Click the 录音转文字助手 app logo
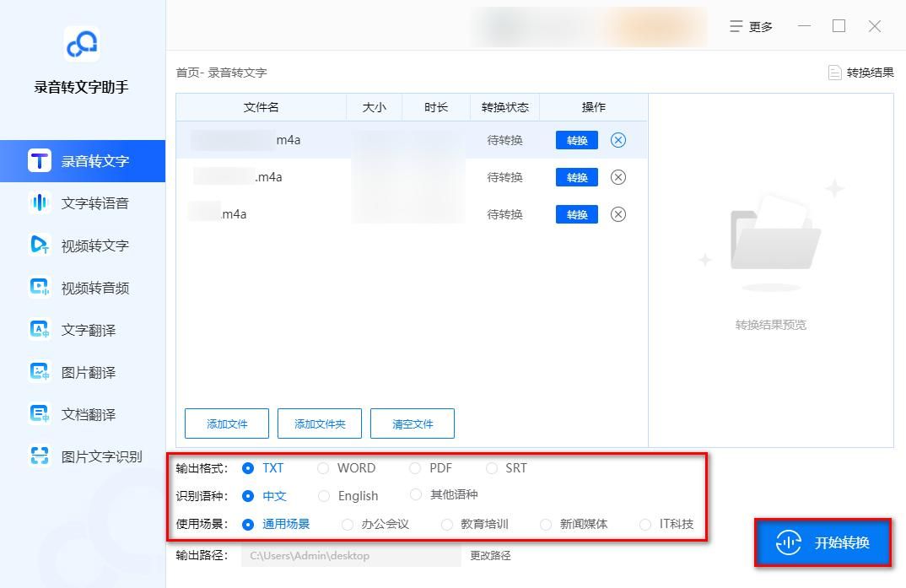Image resolution: width=906 pixels, height=588 pixels. click(82, 44)
